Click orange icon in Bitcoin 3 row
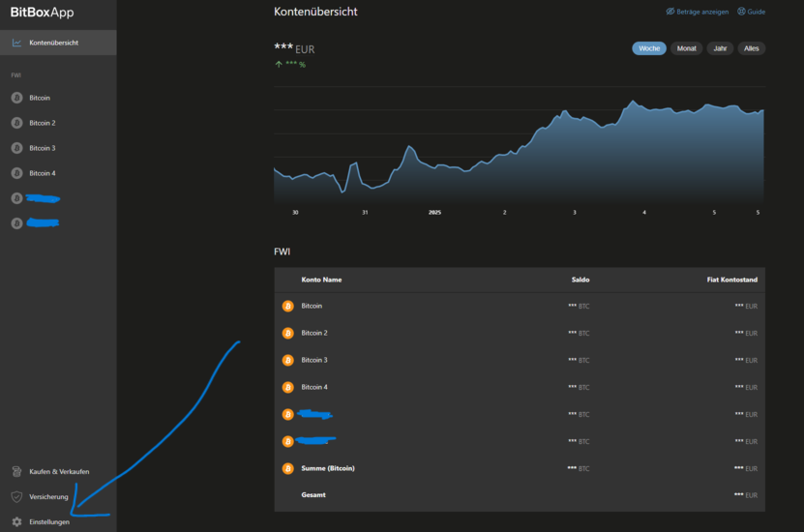The height and width of the screenshot is (532, 804). 288,360
